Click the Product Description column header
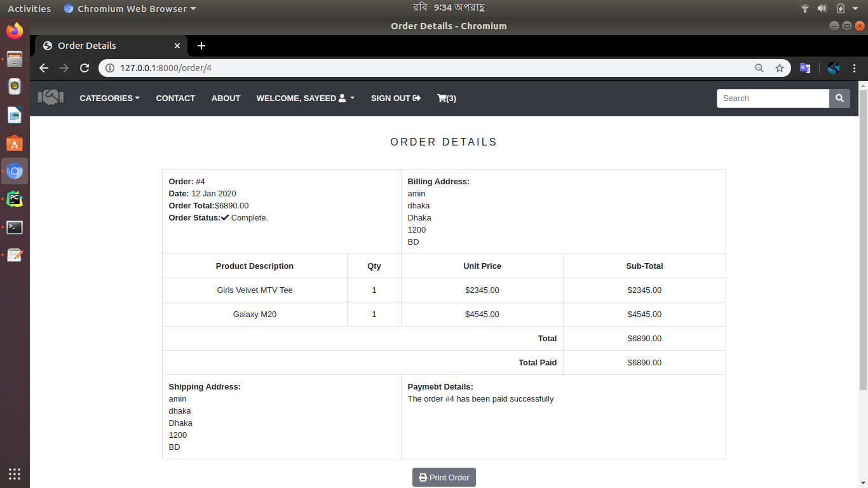Viewport: 868px width, 488px height. click(255, 266)
